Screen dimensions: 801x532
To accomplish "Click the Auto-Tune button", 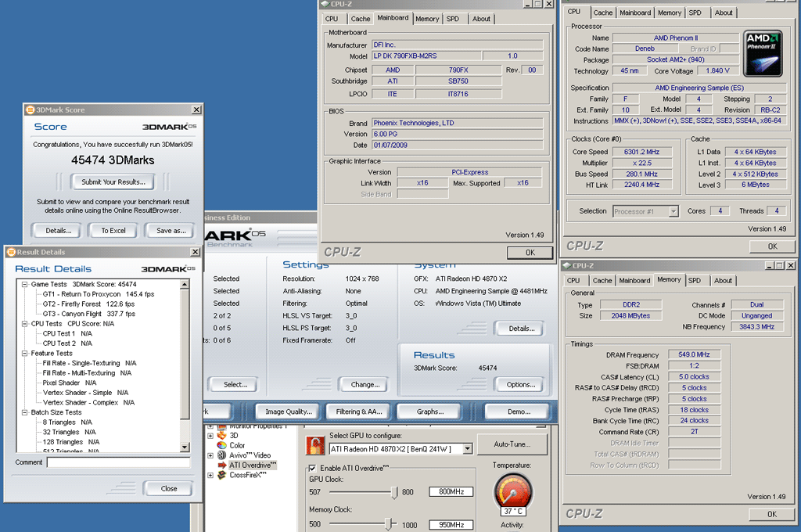I will (514, 444).
